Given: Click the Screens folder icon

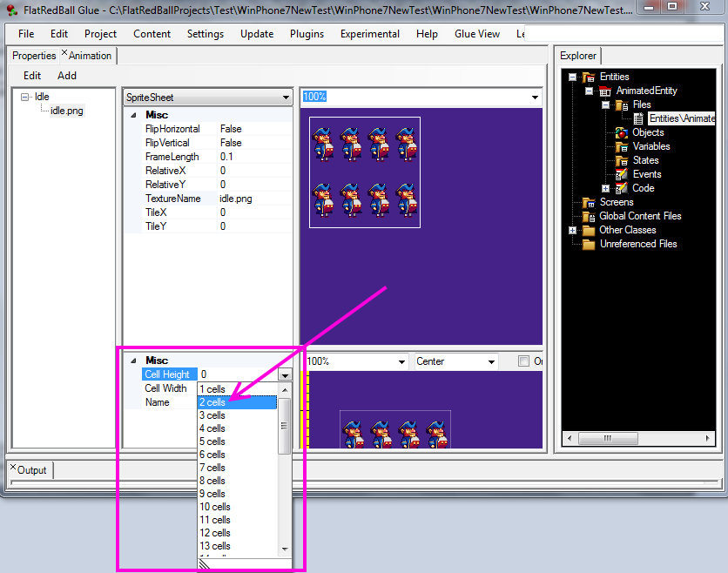Looking at the screenshot, I should coord(589,202).
